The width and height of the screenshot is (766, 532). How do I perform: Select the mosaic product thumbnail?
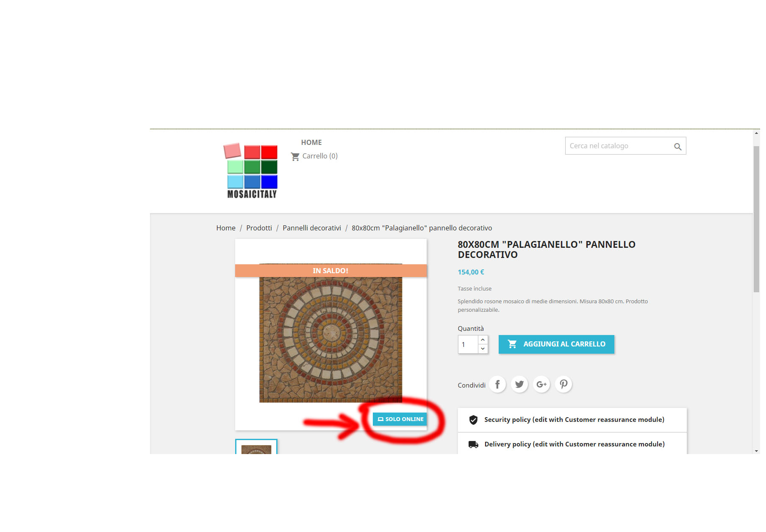pyautogui.click(x=256, y=447)
